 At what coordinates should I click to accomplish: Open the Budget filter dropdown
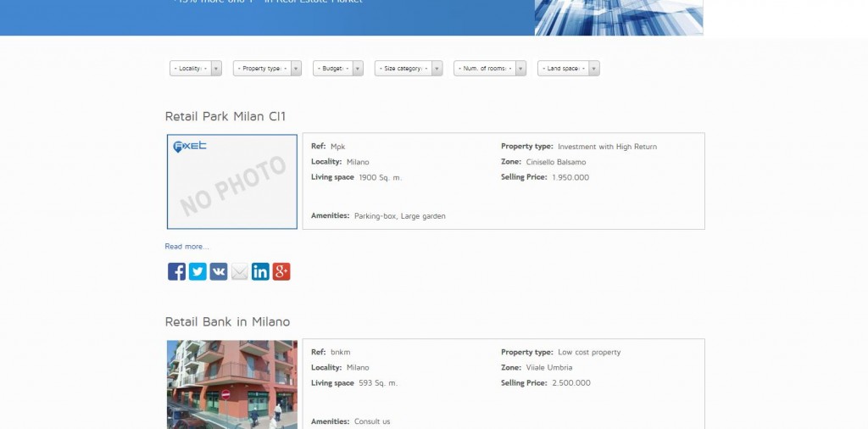338,69
